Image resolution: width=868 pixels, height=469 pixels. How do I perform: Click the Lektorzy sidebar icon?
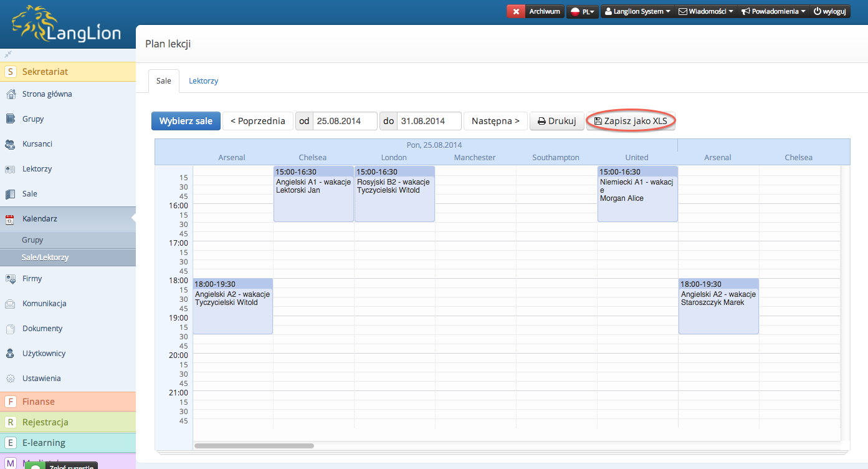pos(10,169)
